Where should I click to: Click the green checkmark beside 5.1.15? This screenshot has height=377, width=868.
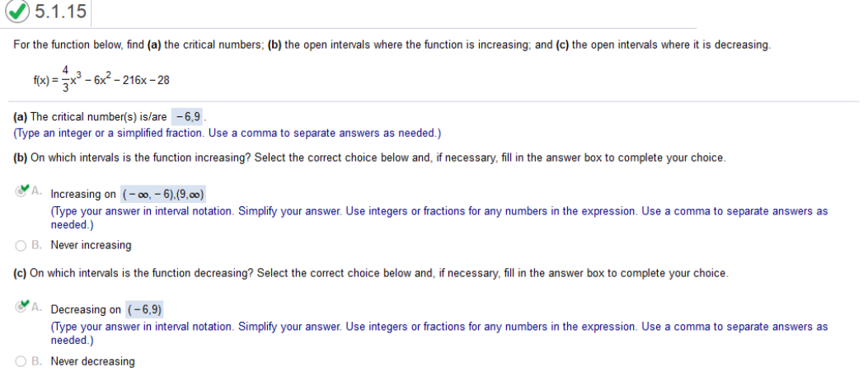(17, 11)
